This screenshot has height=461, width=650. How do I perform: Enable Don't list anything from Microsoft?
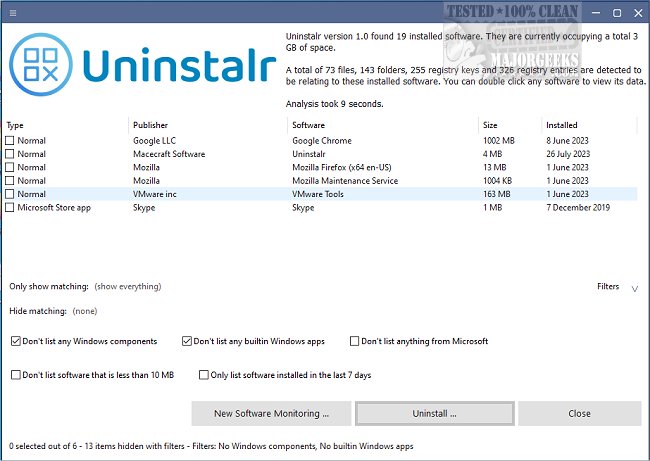coord(354,341)
